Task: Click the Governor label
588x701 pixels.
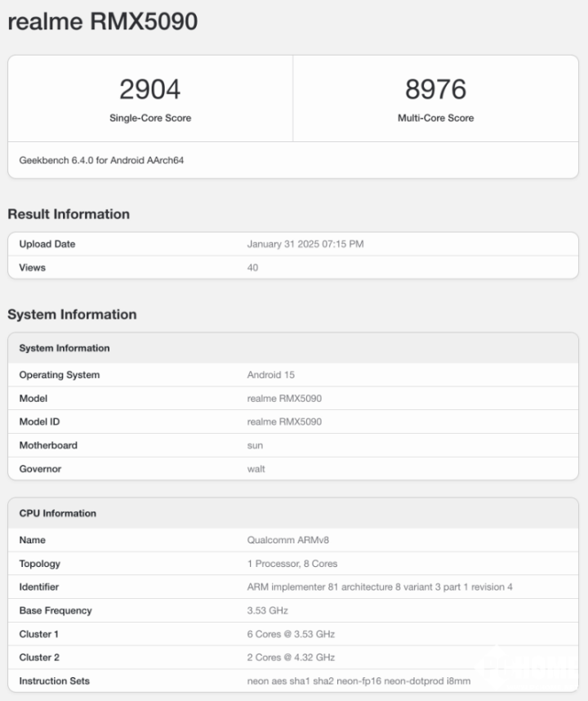Action: 40,469
